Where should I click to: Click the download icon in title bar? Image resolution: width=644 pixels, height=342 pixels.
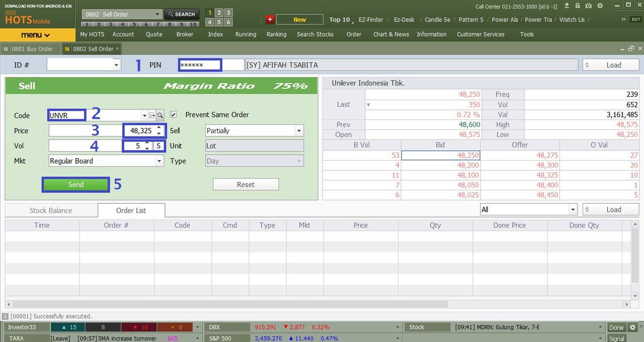[567, 6]
